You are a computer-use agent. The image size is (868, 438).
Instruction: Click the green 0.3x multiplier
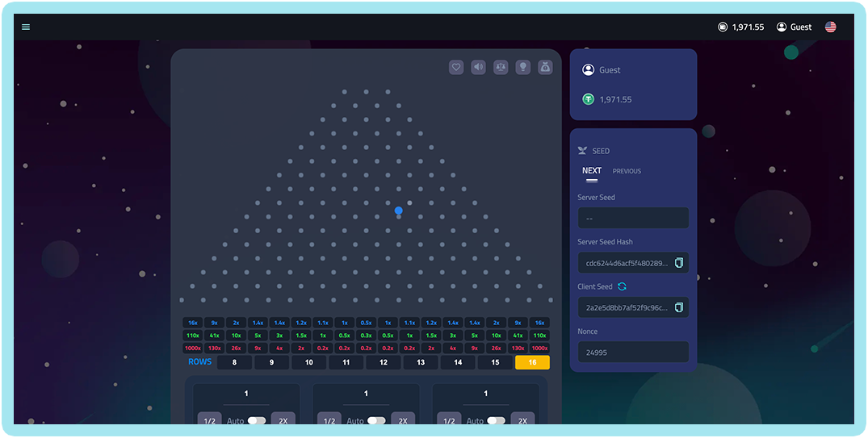[x=366, y=336]
